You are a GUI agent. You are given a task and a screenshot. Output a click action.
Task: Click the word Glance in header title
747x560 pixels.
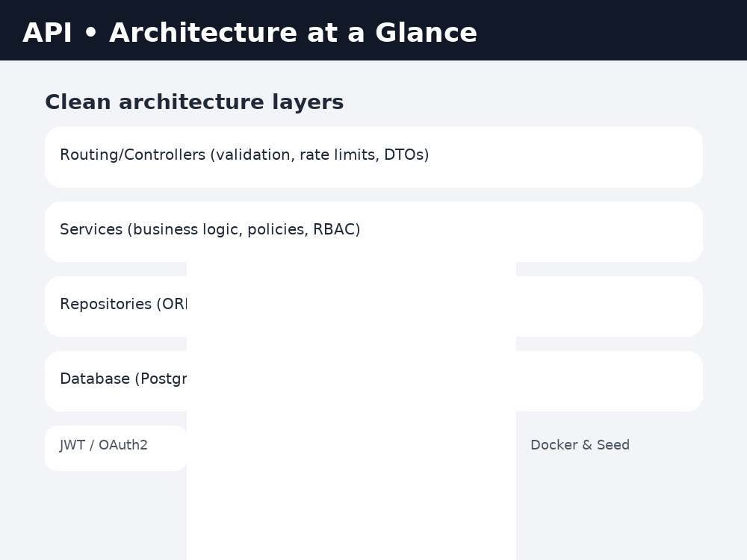pos(426,32)
